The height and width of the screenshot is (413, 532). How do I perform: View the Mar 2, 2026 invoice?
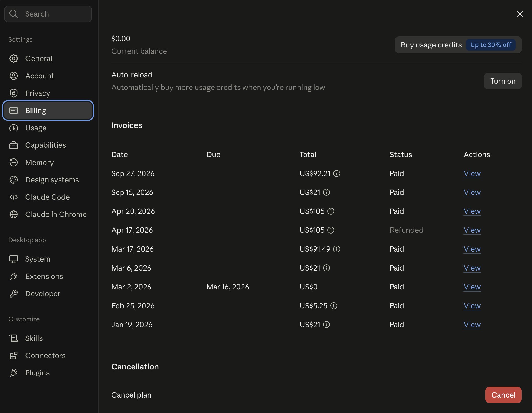pyautogui.click(x=472, y=287)
